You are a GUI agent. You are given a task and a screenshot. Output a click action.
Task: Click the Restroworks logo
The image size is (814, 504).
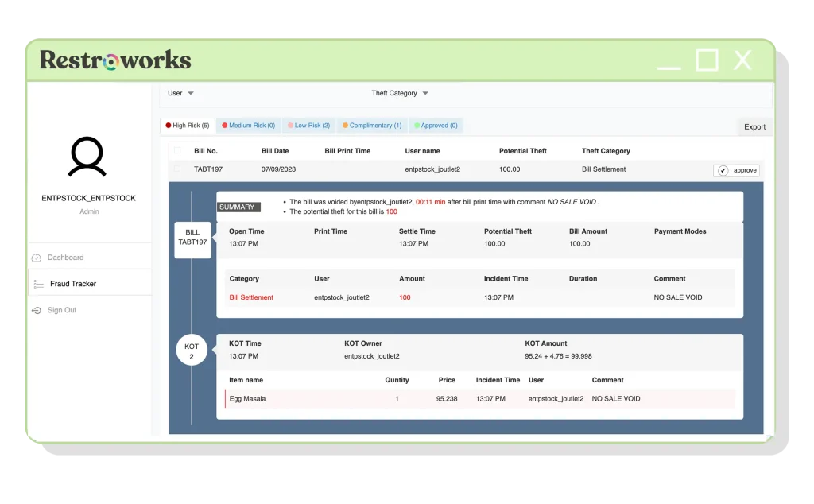tap(114, 60)
